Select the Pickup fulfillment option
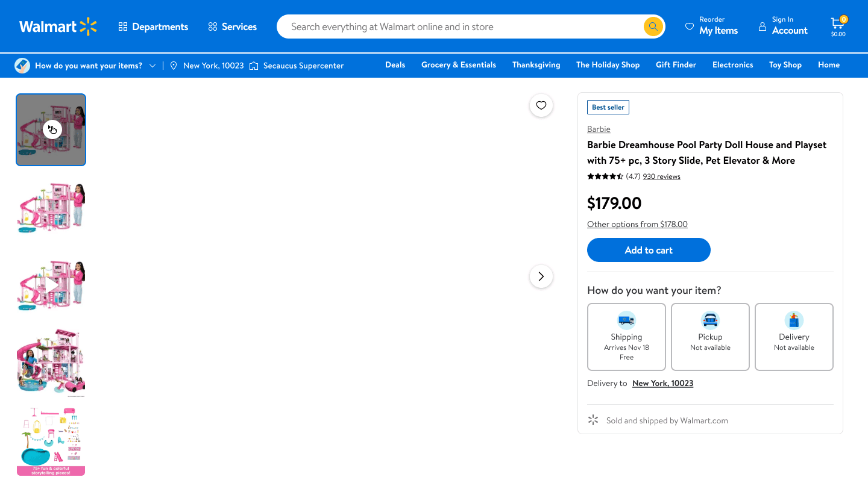 (x=710, y=337)
